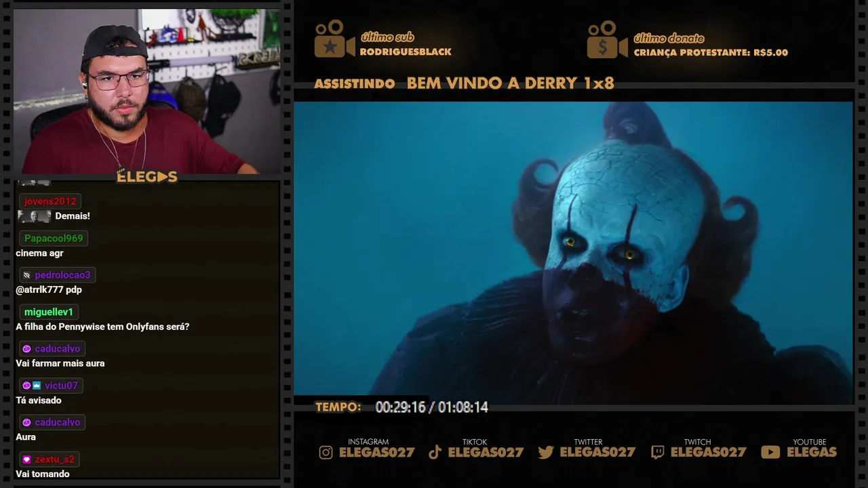Click the TEMPO label
868x488 pixels.
(x=338, y=407)
